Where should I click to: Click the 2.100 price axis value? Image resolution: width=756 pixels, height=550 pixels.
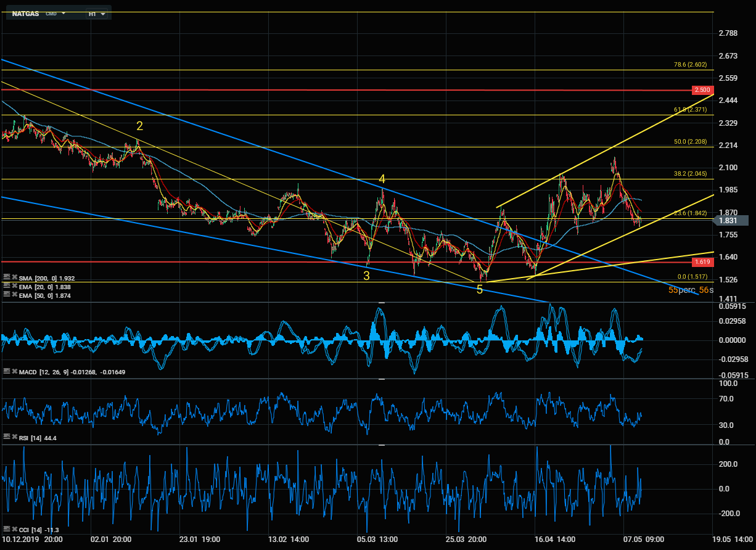728,168
